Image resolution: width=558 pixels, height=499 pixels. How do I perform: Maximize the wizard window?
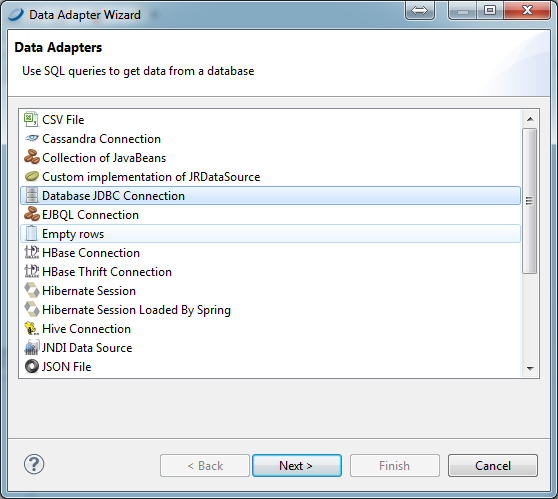(x=490, y=10)
